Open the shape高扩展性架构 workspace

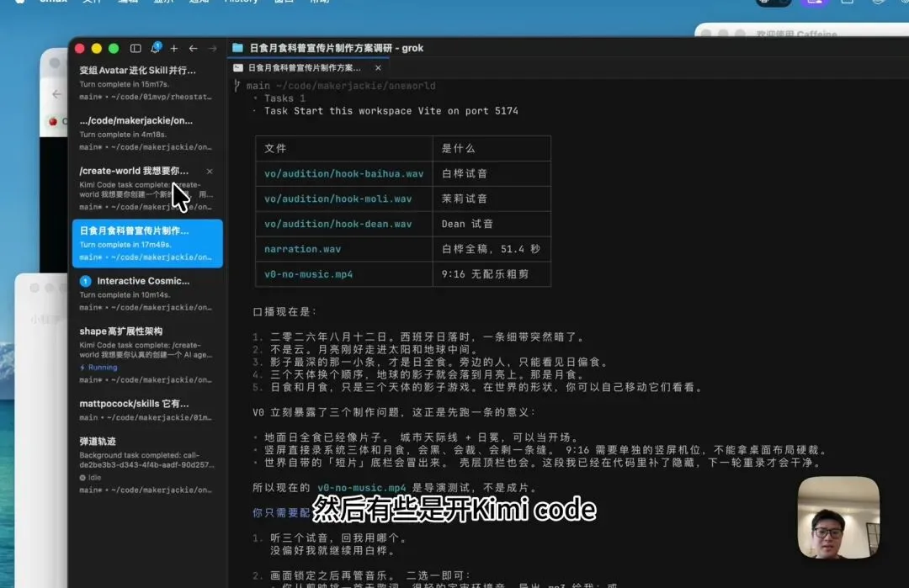pyautogui.click(x=146, y=354)
